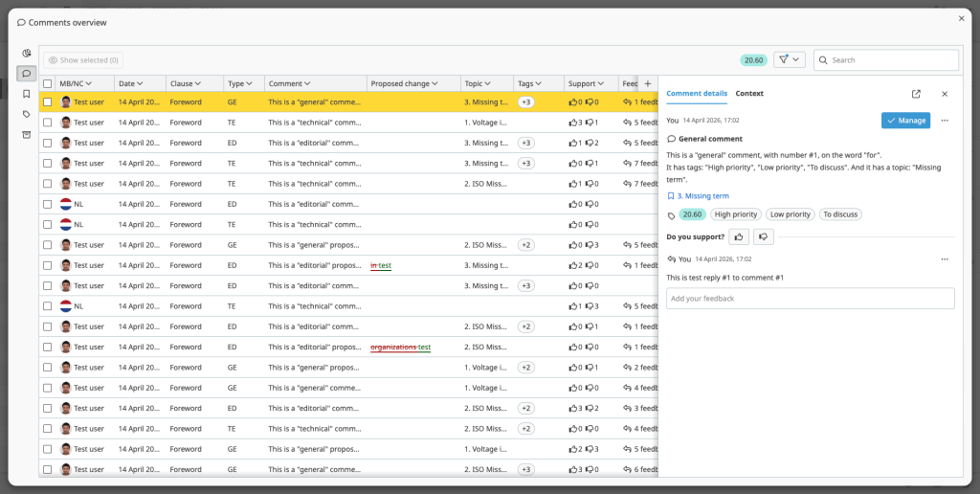Click the 3 feedb reply cell
This screenshot has height=494, width=980.
click(640, 409)
